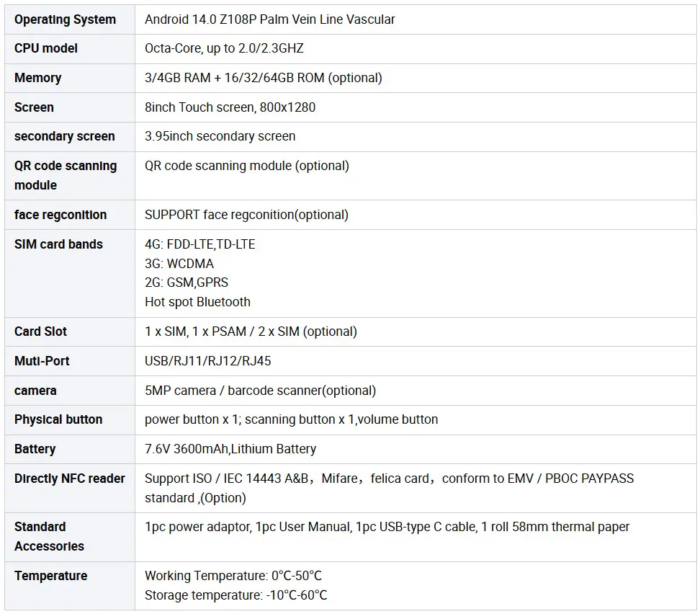Click the Working Temperature value line
The image size is (700, 614).
(233, 576)
